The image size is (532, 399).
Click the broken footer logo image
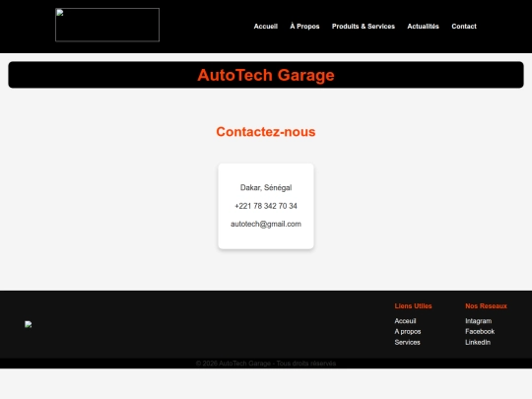pyautogui.click(x=29, y=324)
